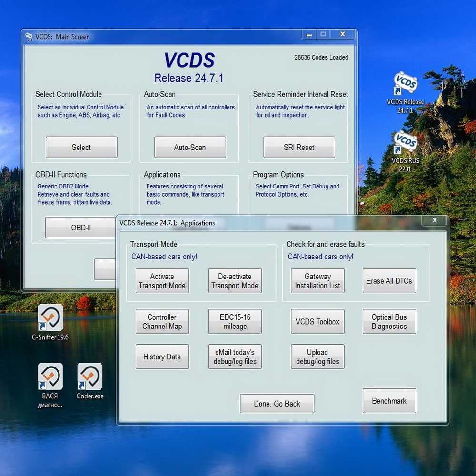The height and width of the screenshot is (476, 476).
Task: Open the ВАСЯ диагност desktop shortcut
Action: [x=50, y=386]
